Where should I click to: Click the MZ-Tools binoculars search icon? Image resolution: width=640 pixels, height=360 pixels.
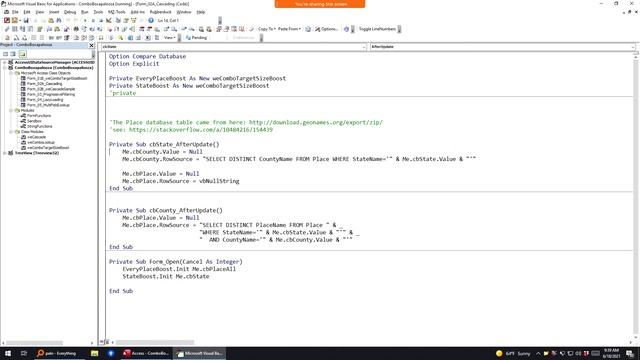click(76, 29)
